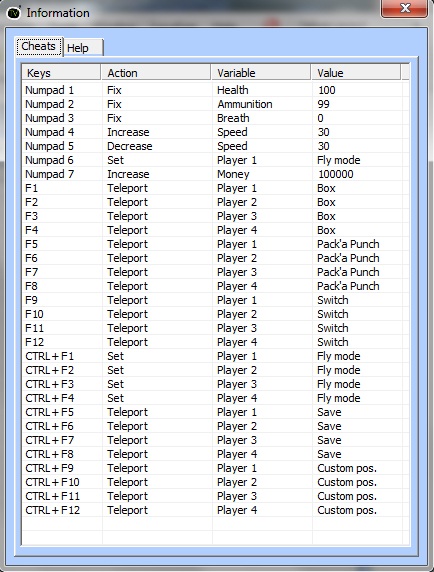Click the Action column header
Screen dimensions: 434x572
156,73
